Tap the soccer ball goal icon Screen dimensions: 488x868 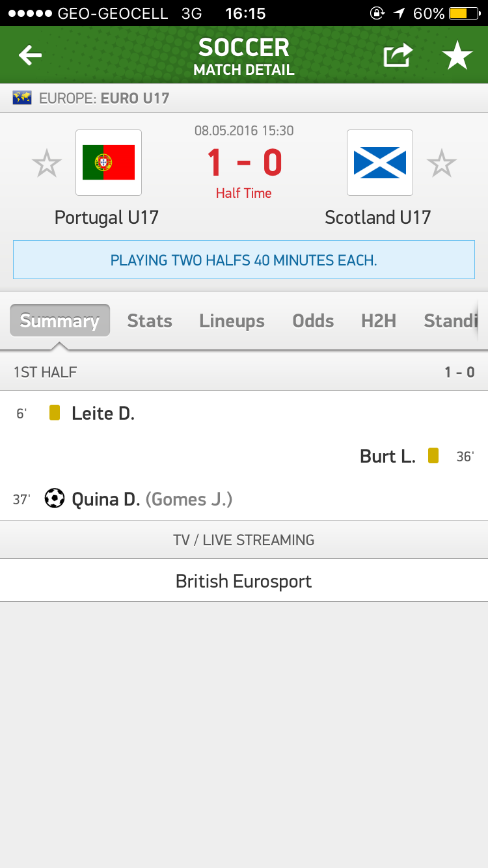pos(55,498)
